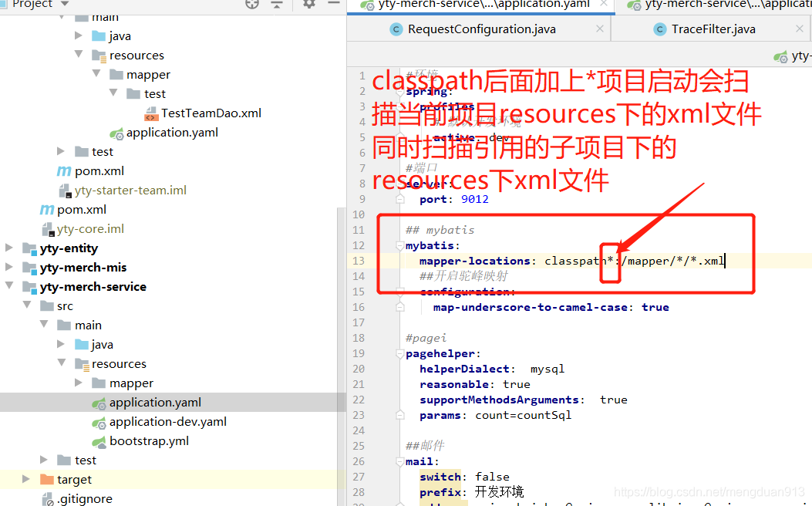Image resolution: width=812 pixels, height=506 pixels.
Task: Place cursor on port value 9012
Action: pos(474,200)
